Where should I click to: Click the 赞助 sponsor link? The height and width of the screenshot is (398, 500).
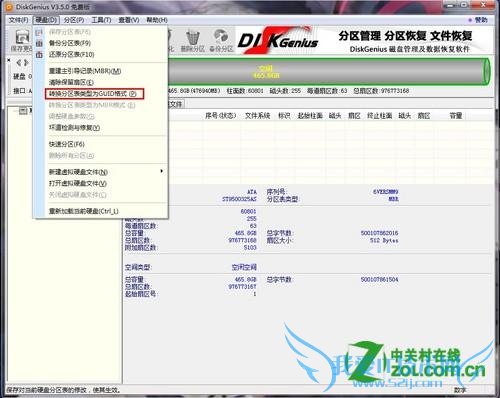(478, 20)
